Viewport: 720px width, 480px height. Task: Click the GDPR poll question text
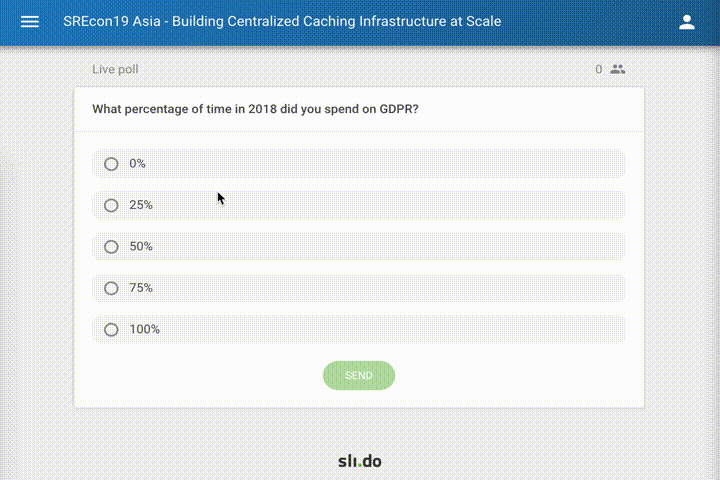click(255, 109)
